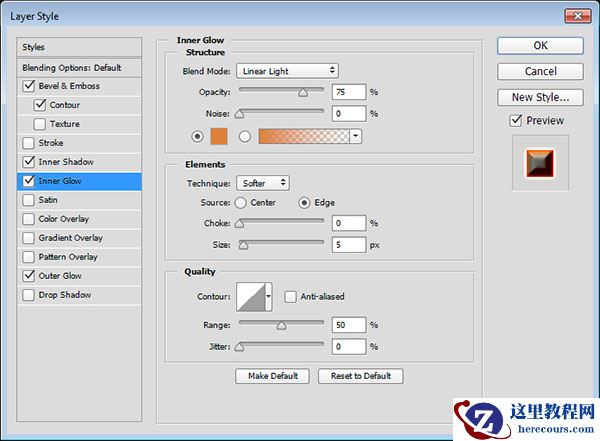
Task: Enable the Anti-aliased checkbox
Action: [290, 297]
